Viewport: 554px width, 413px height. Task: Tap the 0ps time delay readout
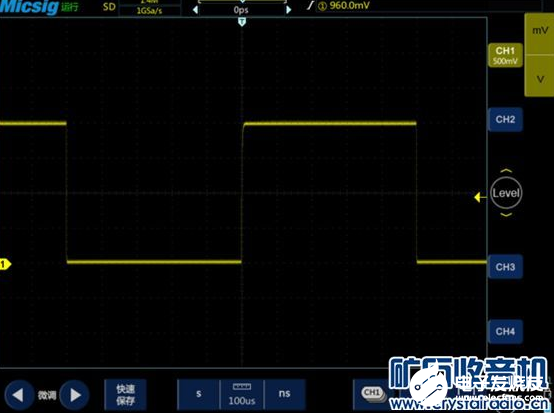pos(242,10)
